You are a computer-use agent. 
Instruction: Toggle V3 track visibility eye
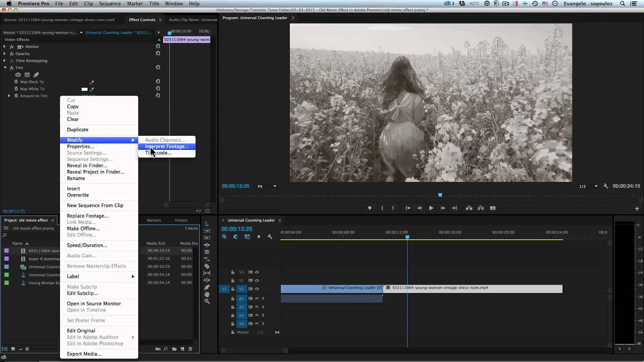257,272
